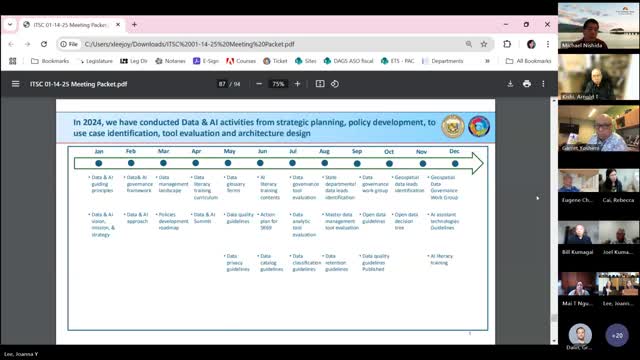Click the scrollbar down arrow
Viewport: 640px width, 360px height.
pyautogui.click(x=554, y=341)
